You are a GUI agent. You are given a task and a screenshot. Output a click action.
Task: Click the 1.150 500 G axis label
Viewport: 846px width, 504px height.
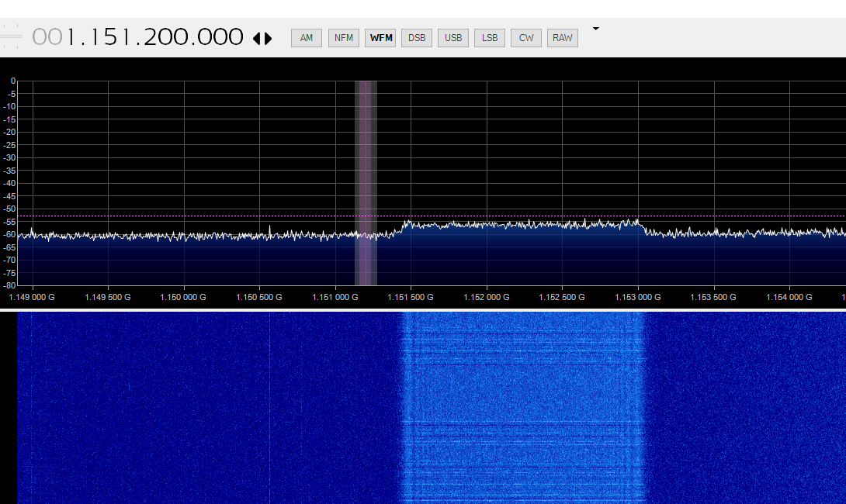tap(259, 297)
